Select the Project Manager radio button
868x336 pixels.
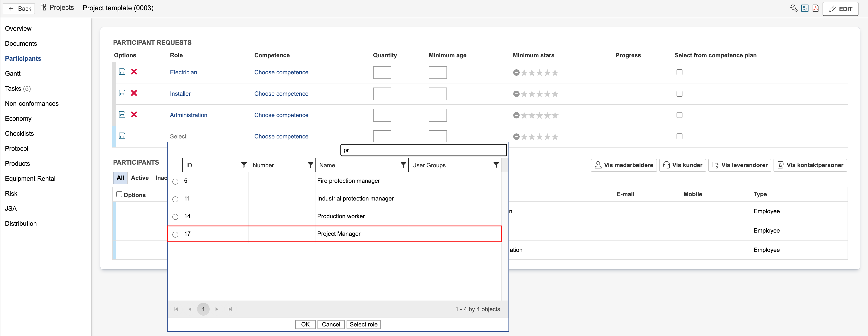[175, 234]
